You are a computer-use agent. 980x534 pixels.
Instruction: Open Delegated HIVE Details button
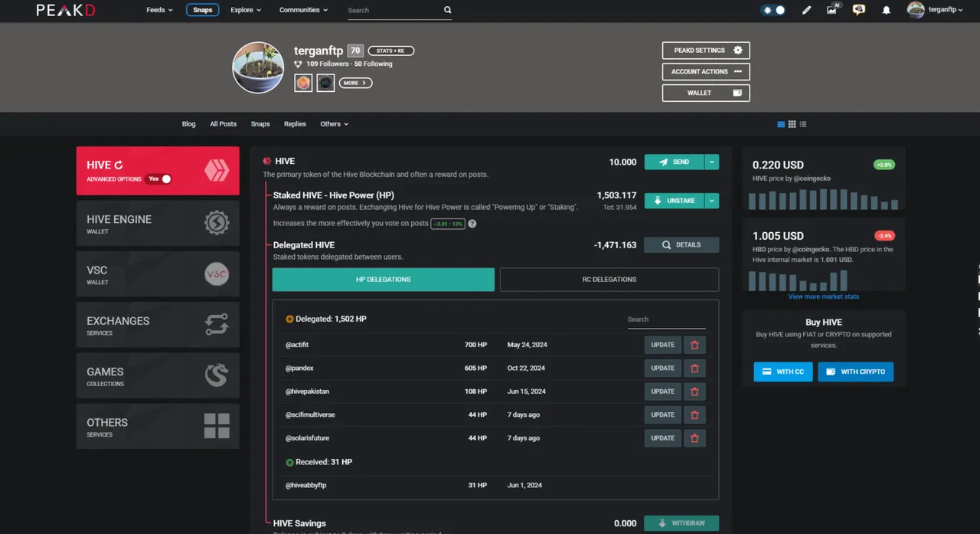(681, 245)
